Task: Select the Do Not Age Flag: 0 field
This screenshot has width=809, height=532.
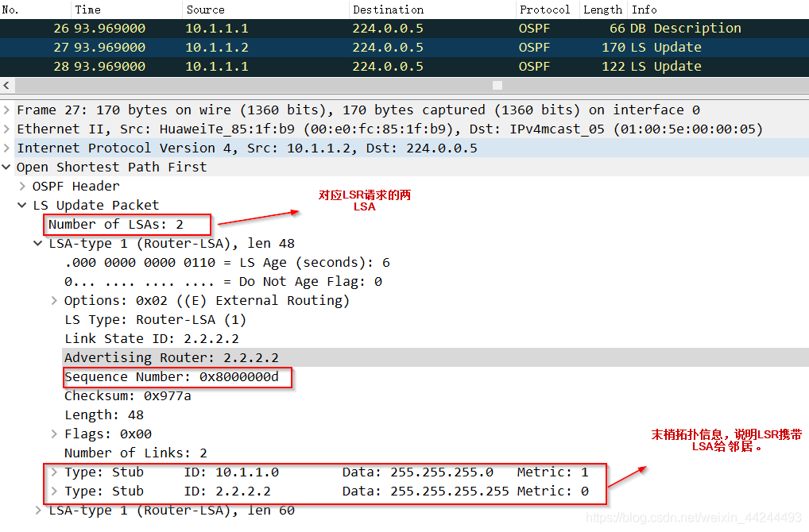Action: click(223, 281)
